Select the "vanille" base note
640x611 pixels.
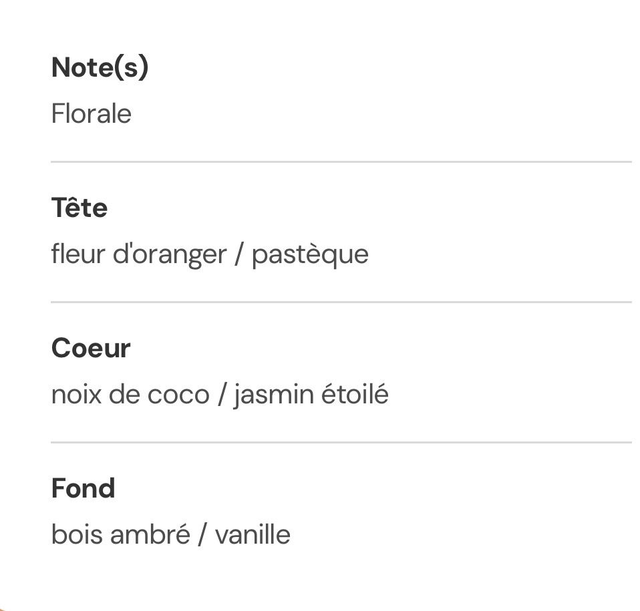pos(253,535)
